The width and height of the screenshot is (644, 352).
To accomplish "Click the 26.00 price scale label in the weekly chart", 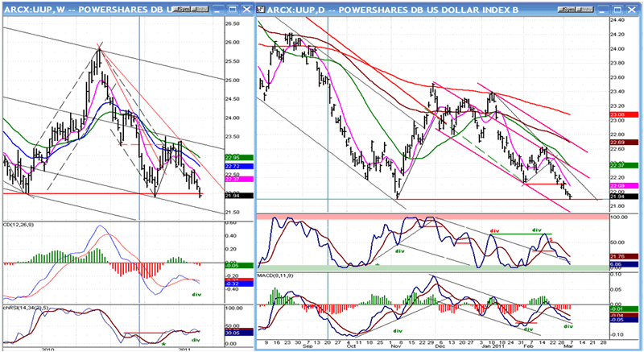I will (x=233, y=43).
